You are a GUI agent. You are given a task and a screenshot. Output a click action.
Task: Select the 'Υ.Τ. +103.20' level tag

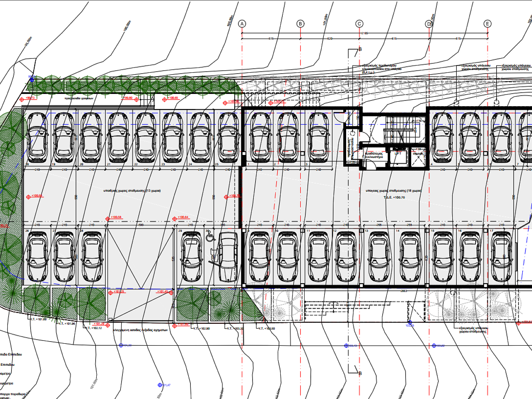click(x=235, y=329)
